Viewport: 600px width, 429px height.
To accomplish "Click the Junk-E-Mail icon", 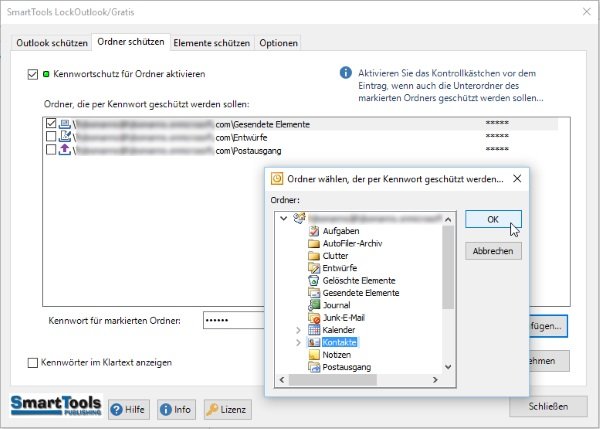I will 314,318.
